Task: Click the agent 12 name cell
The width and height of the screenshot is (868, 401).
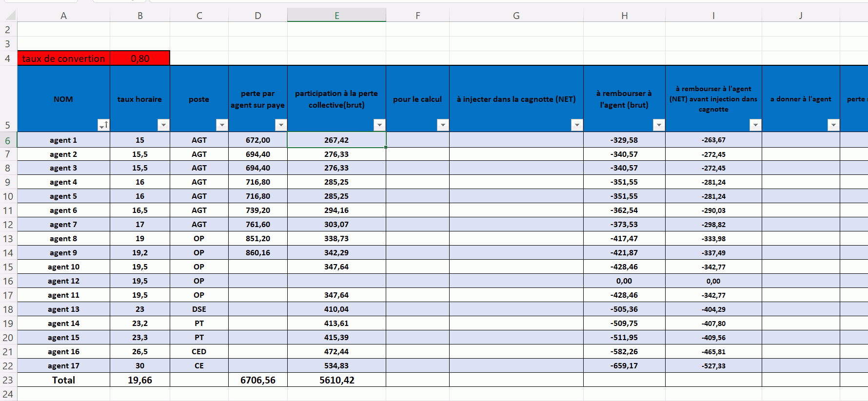Action: tap(63, 281)
